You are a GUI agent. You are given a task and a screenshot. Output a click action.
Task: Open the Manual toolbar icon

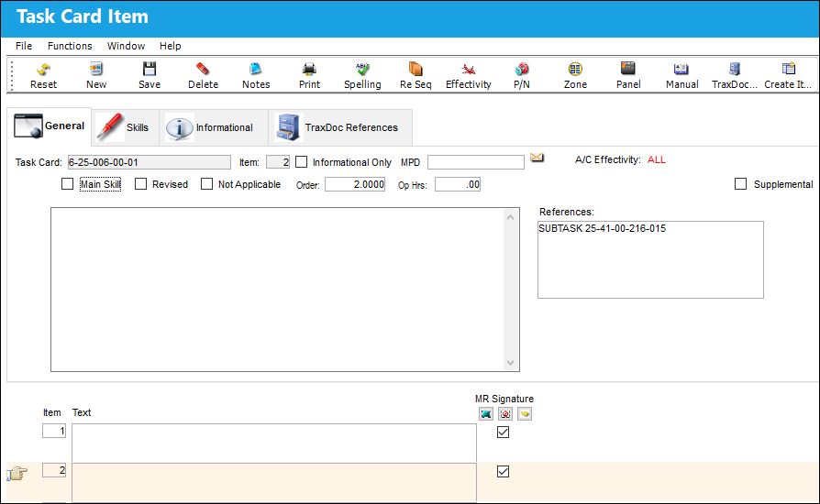click(681, 69)
